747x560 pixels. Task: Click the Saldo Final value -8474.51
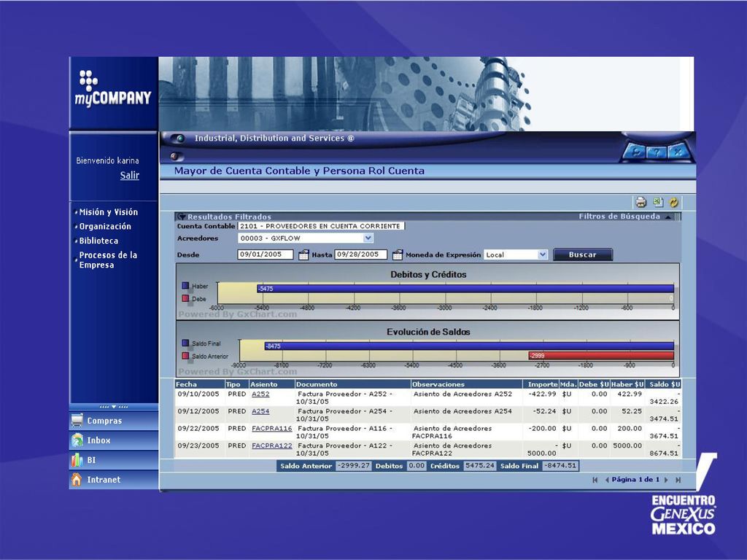click(x=560, y=466)
